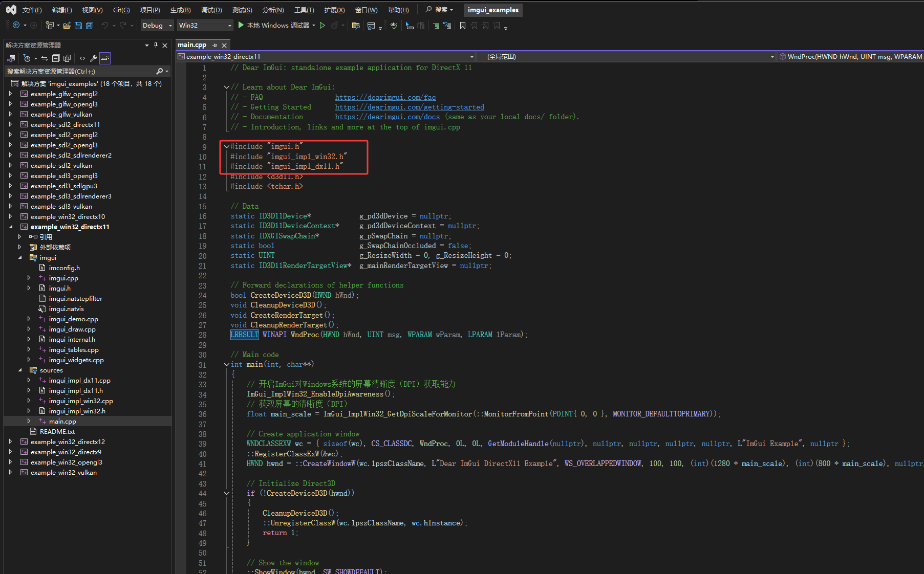Open the 编辑(E) menu
This screenshot has width=924, height=574.
[61, 10]
